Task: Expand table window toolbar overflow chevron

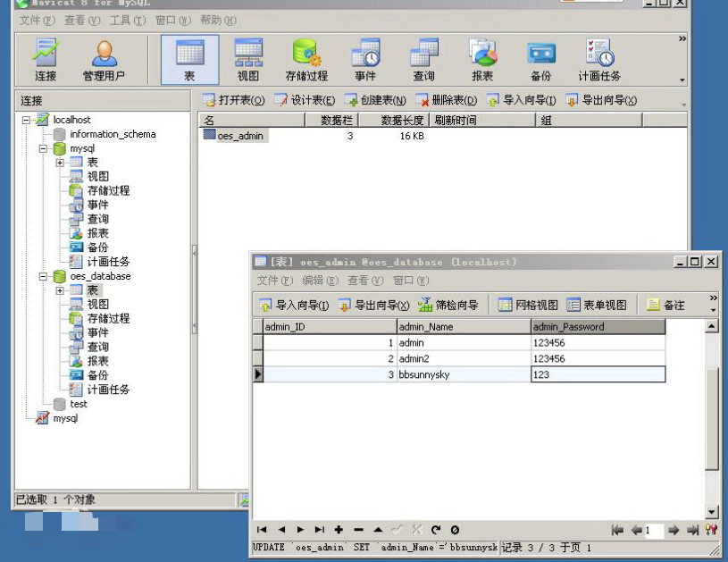Action: [714, 298]
